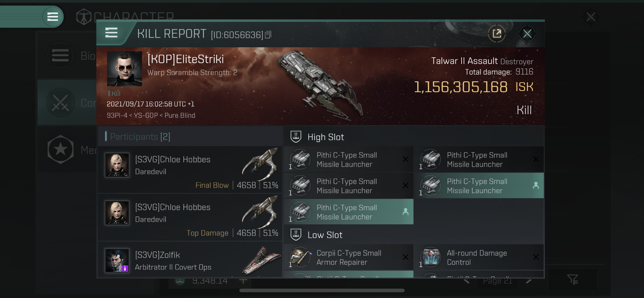This screenshot has width=644, height=298.
Task: Select Zolfik Arbitrator II Covert Ops participant
Action: coord(190,261)
